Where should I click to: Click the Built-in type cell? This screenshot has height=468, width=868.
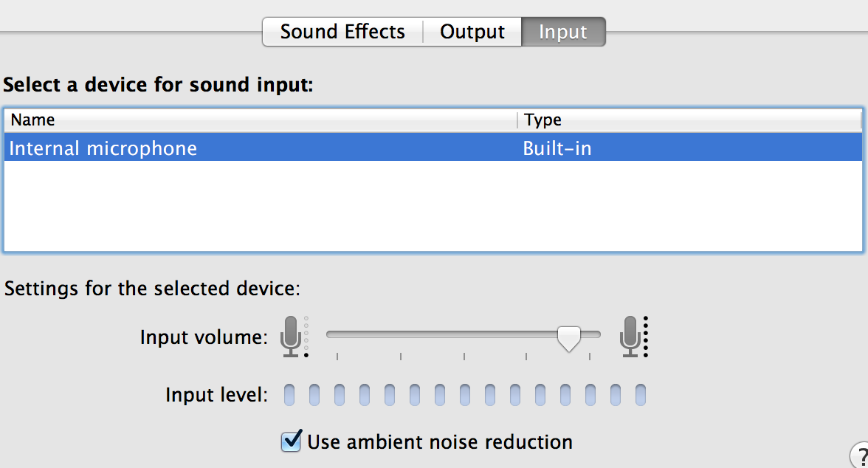(557, 148)
